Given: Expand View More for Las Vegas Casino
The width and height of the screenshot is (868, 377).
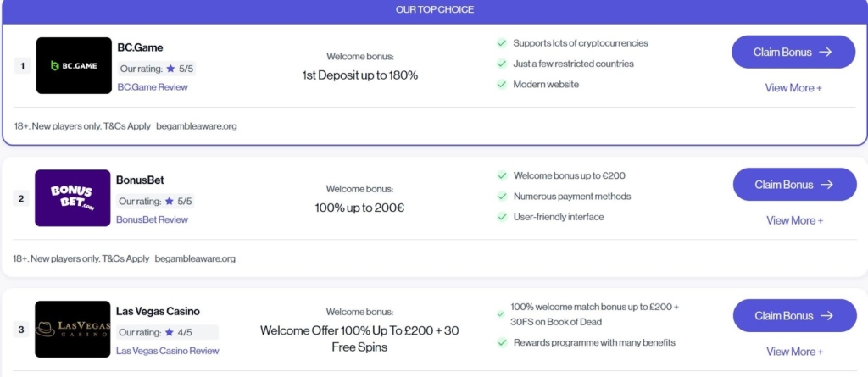Looking at the screenshot, I should coord(794,352).
